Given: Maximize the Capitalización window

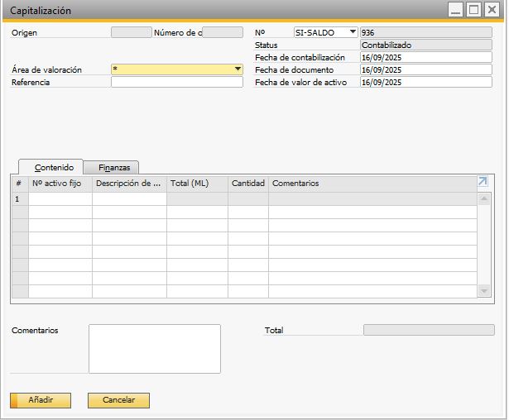Looking at the screenshot, I should click(473, 10).
